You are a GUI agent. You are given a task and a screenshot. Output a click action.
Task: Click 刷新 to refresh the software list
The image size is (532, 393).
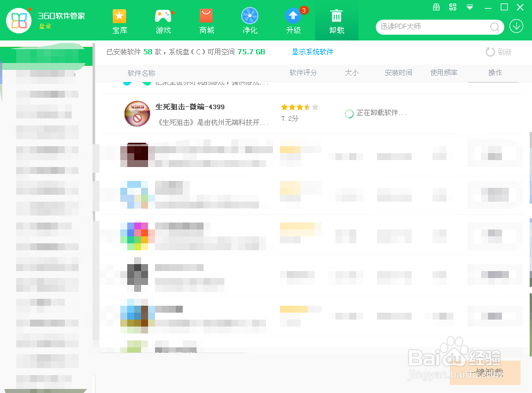498,51
